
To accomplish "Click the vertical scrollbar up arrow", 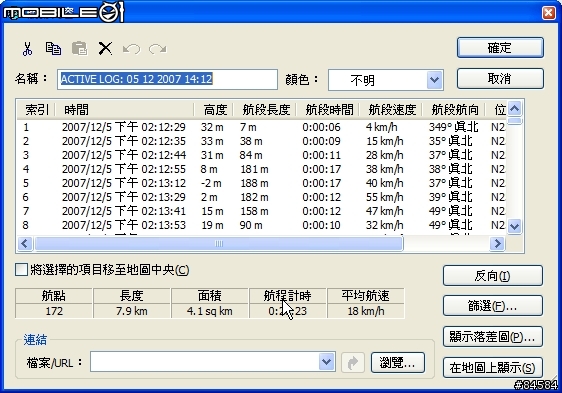I will [515, 108].
